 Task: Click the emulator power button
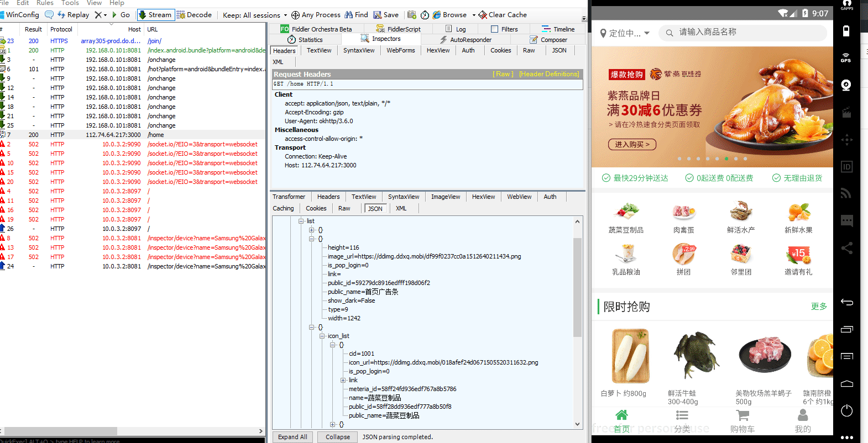[x=846, y=410]
